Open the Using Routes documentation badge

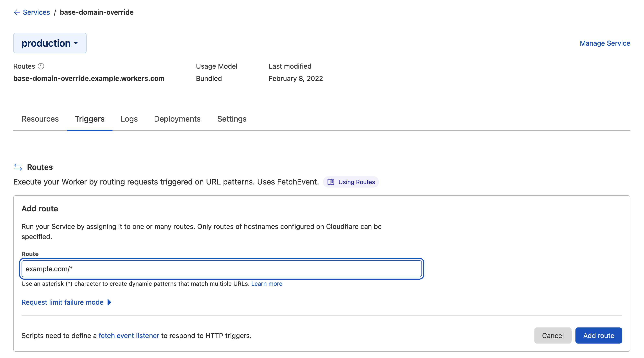(351, 182)
